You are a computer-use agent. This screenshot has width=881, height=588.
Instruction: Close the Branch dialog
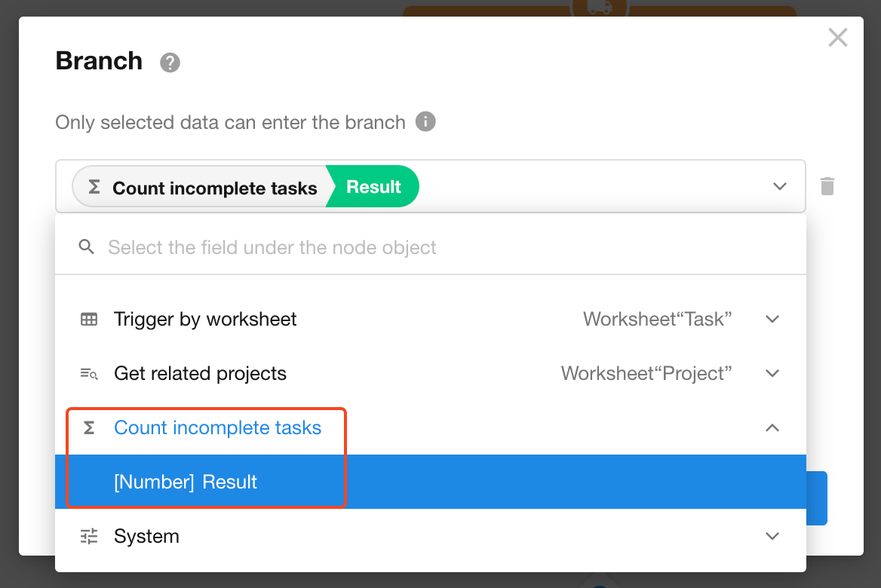point(837,38)
